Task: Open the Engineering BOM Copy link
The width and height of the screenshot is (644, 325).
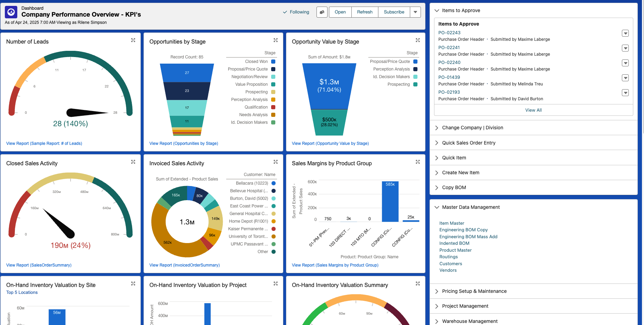Action: click(463, 230)
